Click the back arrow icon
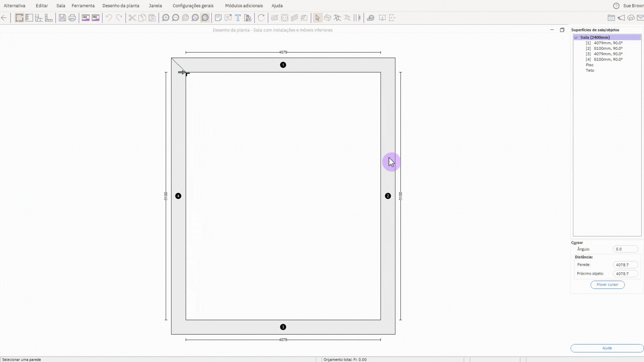Image resolution: width=644 pixels, height=362 pixels. click(4, 18)
